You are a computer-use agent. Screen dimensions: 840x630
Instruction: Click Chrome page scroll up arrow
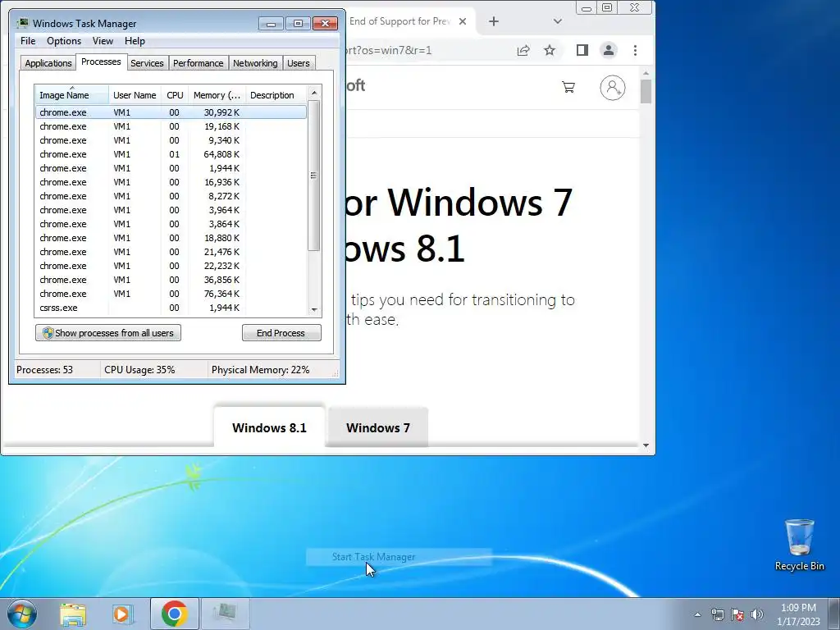point(646,73)
